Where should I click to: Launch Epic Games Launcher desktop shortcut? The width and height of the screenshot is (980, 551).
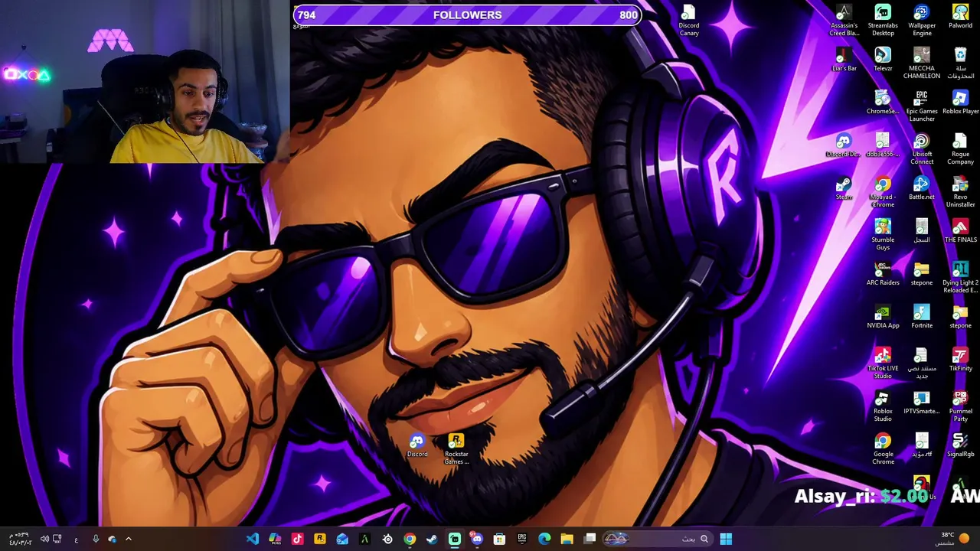click(922, 106)
